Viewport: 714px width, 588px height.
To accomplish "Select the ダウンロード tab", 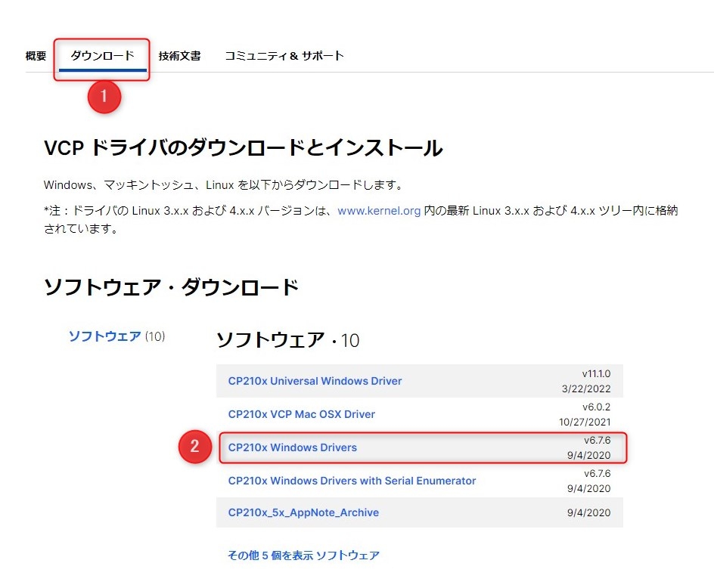I will 102,56.
